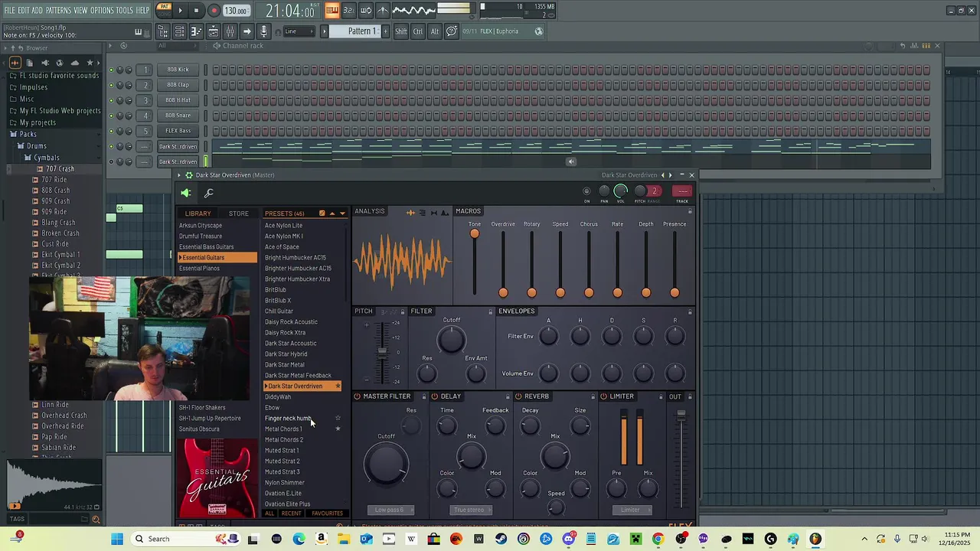This screenshot has height=551, width=980.
Task: Open the FLEX Dark Star Overdriven speaker icon
Action: [186, 193]
